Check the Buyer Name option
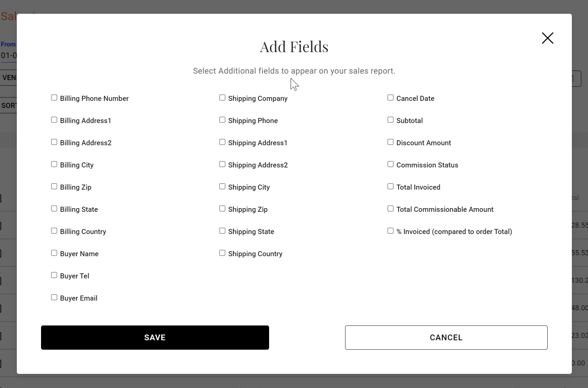Viewport: 588px width, 388px height. click(x=54, y=253)
